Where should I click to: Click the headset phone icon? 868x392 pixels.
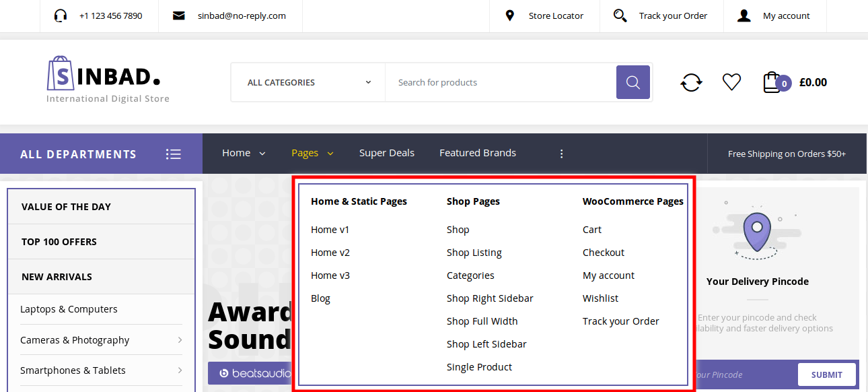61,15
